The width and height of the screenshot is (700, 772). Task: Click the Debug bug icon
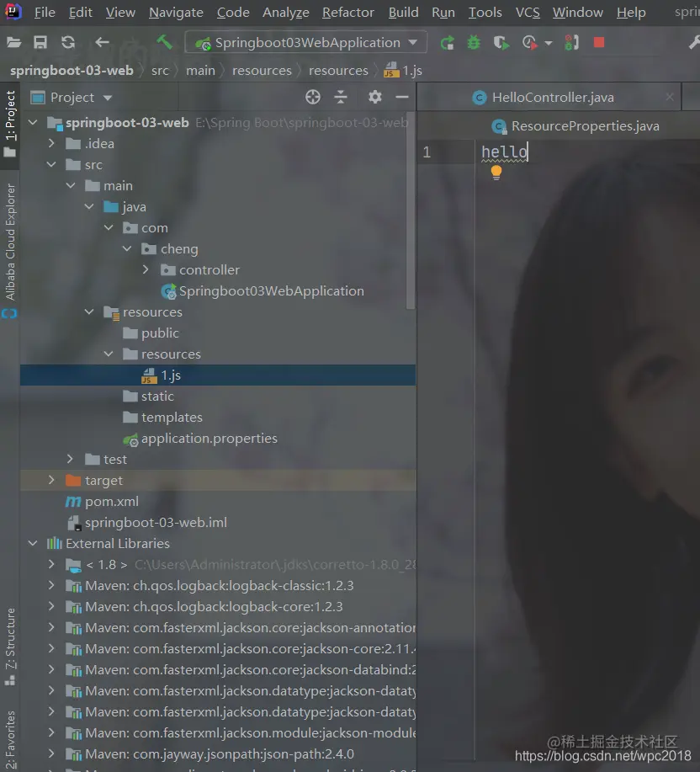pos(474,43)
